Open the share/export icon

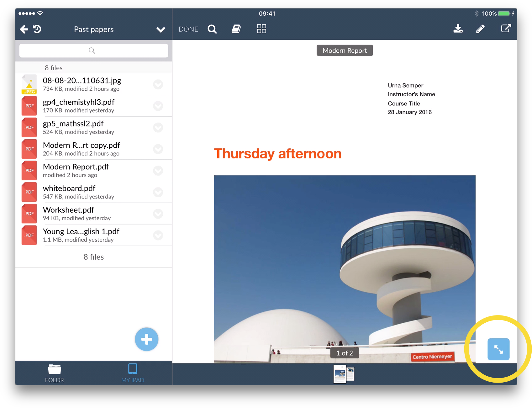coord(506,29)
